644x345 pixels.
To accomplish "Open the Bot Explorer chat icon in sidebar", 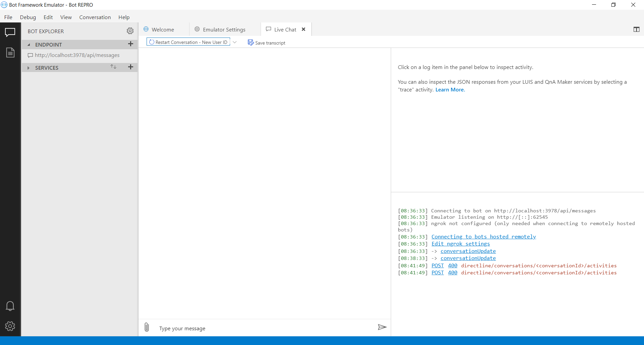I will tap(10, 32).
